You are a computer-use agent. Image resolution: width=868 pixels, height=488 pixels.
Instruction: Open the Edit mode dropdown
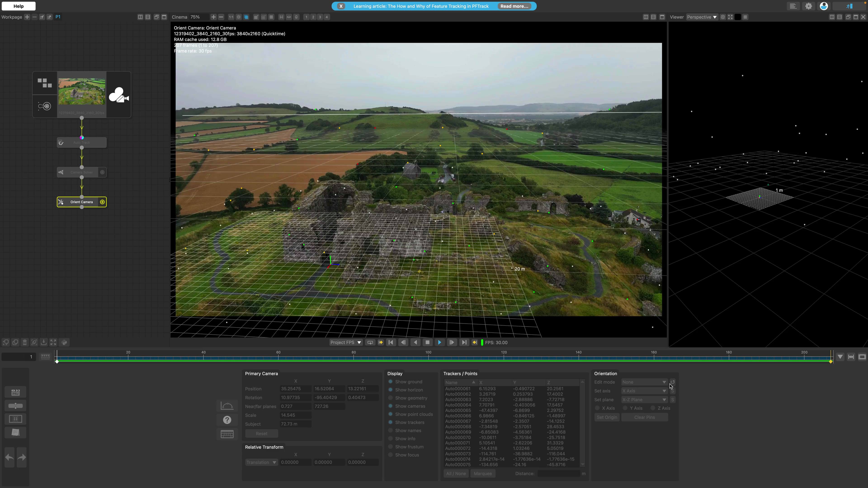pyautogui.click(x=644, y=382)
